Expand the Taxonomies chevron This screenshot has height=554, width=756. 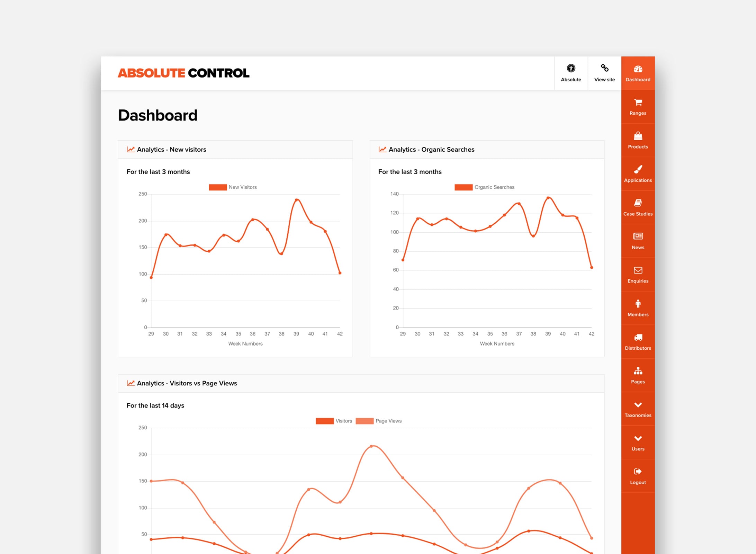point(638,404)
